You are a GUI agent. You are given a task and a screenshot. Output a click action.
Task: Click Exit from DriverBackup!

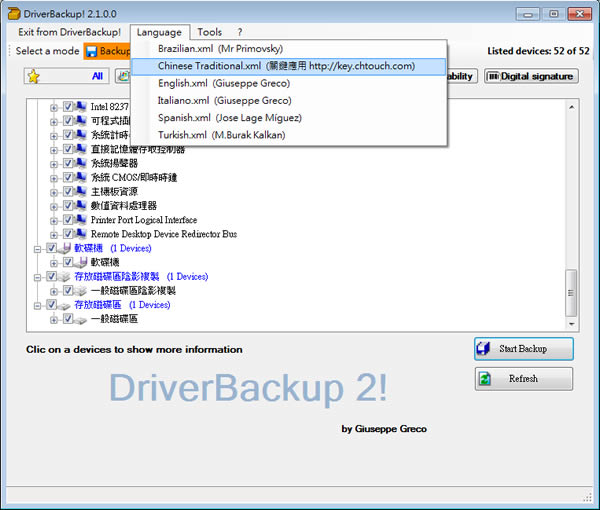tap(69, 32)
